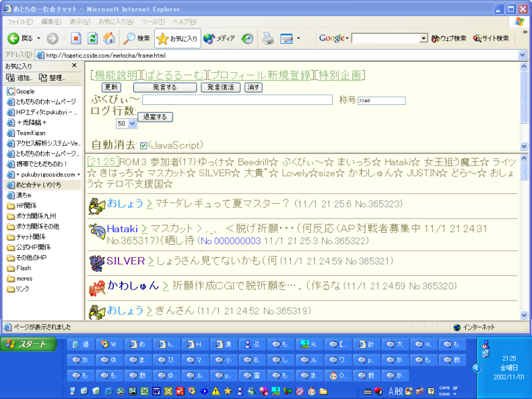Screen dimensions: 532x399
Task: Open the ログ行数 50 dropdown
Action: click(126, 124)
